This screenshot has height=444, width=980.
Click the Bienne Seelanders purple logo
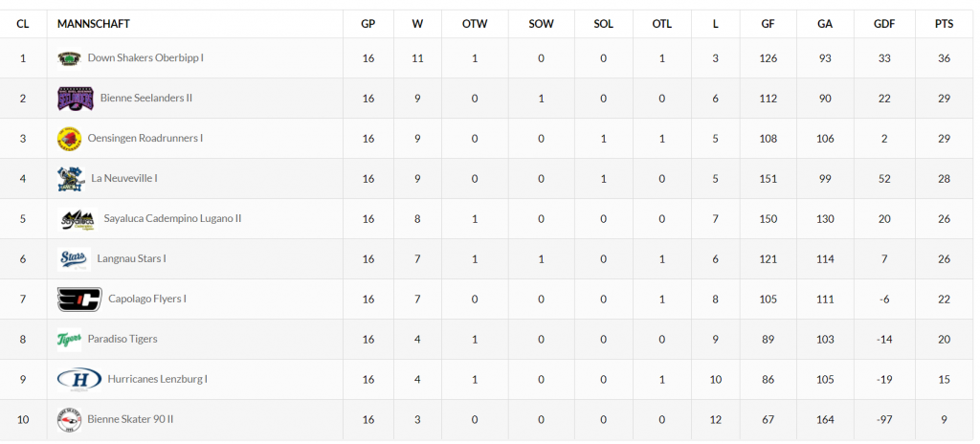tap(76, 99)
